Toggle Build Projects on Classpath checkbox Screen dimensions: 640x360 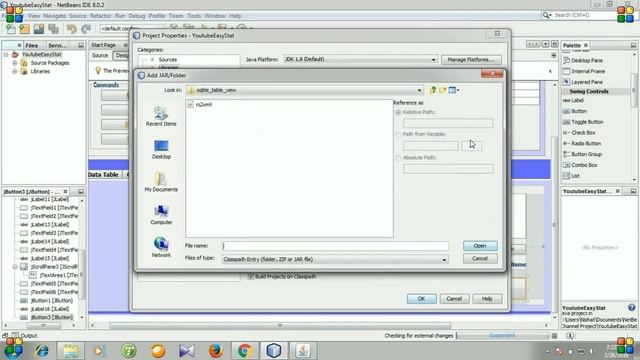[251, 277]
